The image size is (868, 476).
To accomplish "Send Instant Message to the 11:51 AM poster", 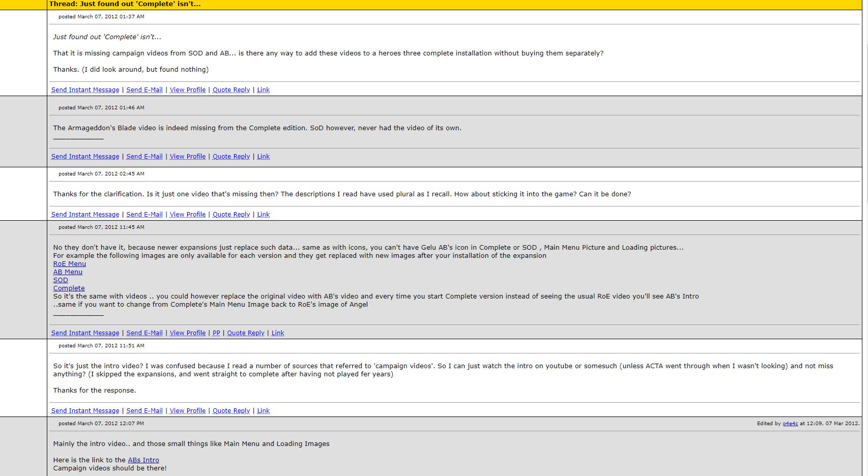I will (x=85, y=411).
